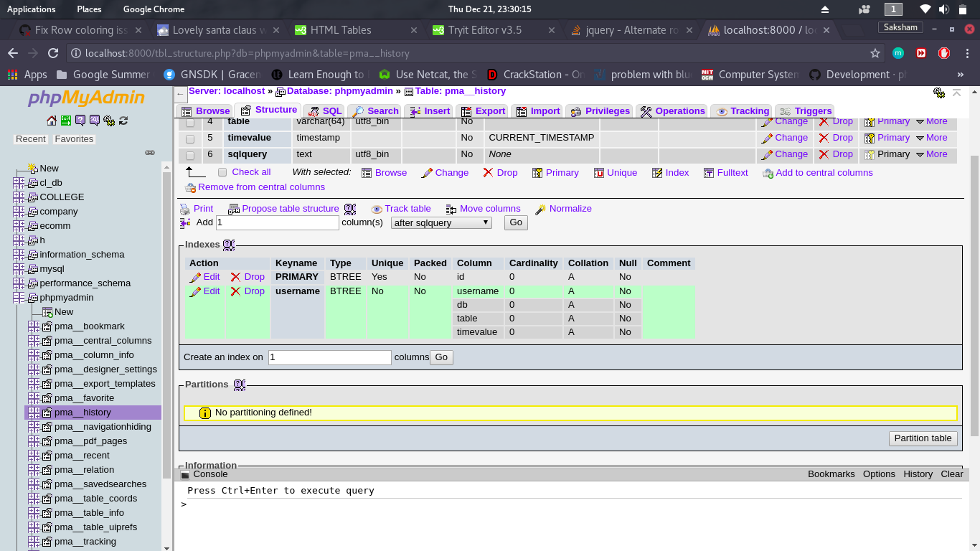Reload the page with Chrome's refresh icon
Image resolution: width=980 pixels, height=551 pixels.
(52, 53)
